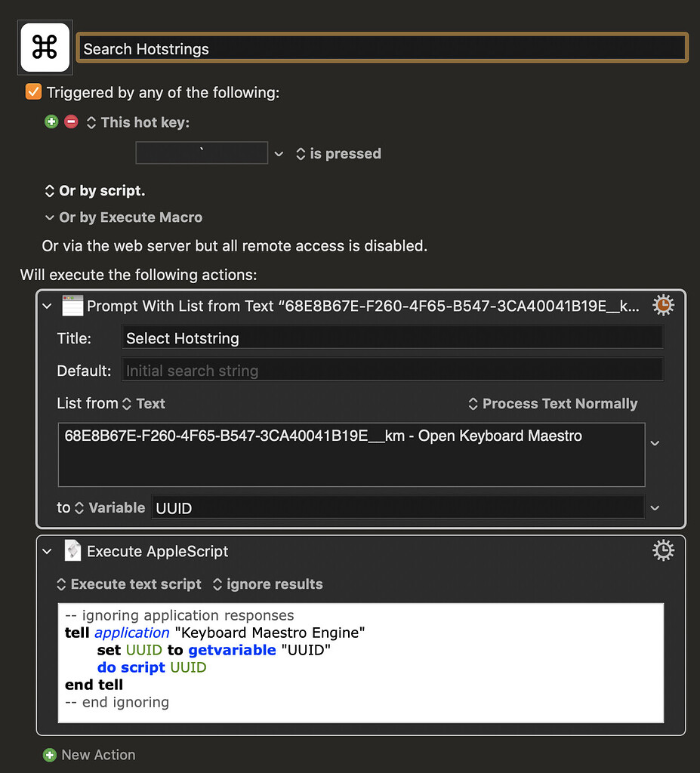
Task: Open the Process Text Normally popup
Action: pos(553,404)
